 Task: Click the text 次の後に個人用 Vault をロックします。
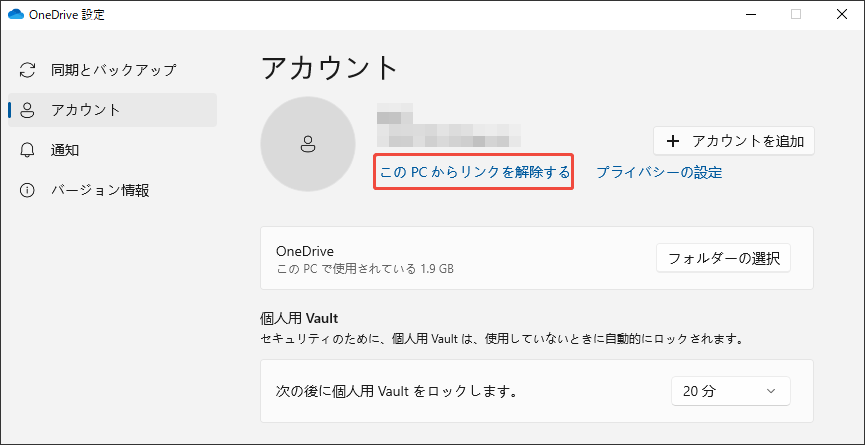(x=396, y=392)
